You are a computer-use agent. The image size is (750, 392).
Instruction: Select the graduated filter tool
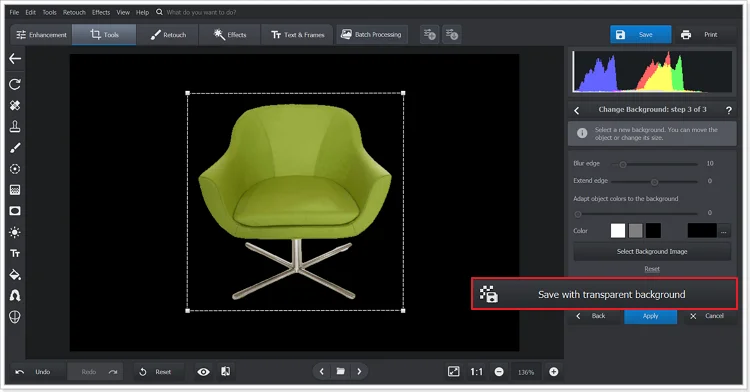point(15,190)
